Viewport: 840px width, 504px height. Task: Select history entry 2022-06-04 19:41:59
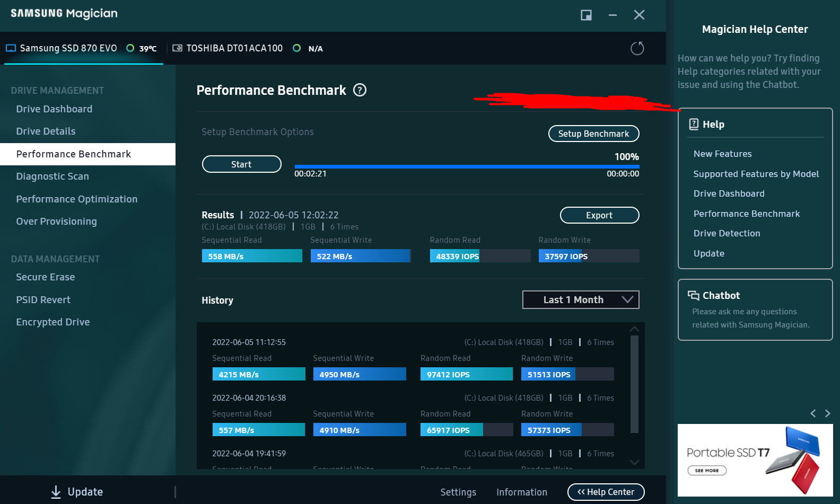(249, 454)
